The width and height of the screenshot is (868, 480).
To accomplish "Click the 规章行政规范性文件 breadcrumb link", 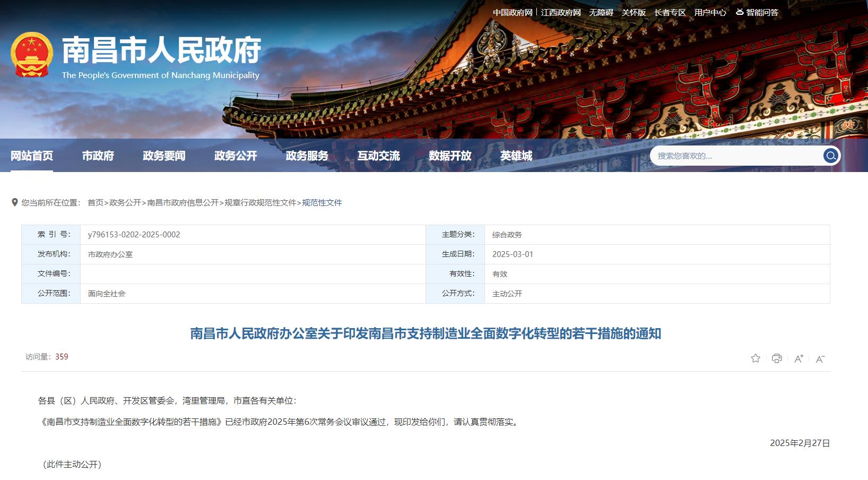I will coord(260,202).
